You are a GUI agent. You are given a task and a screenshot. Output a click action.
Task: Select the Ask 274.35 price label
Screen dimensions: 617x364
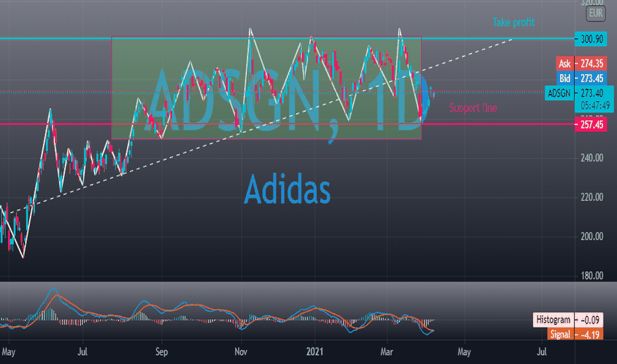point(581,64)
